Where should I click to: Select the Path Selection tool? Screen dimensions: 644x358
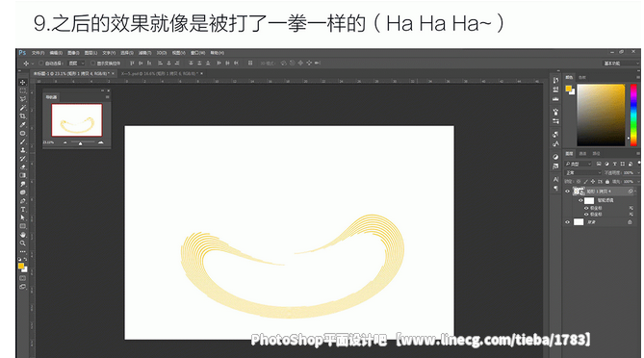[x=22, y=217]
